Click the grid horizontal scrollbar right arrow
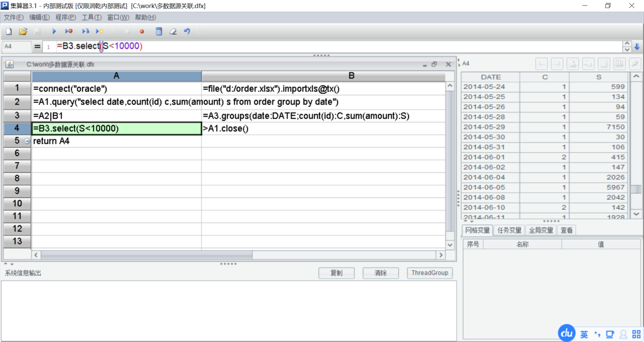The height and width of the screenshot is (342, 644). click(440, 255)
